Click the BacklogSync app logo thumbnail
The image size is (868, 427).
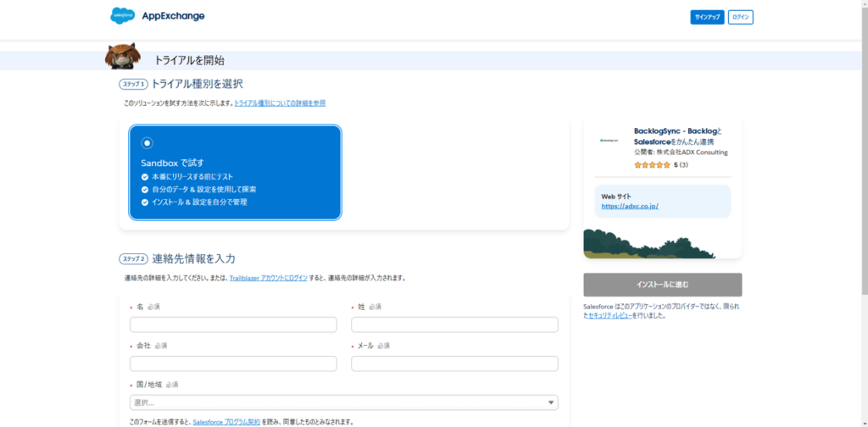(609, 141)
